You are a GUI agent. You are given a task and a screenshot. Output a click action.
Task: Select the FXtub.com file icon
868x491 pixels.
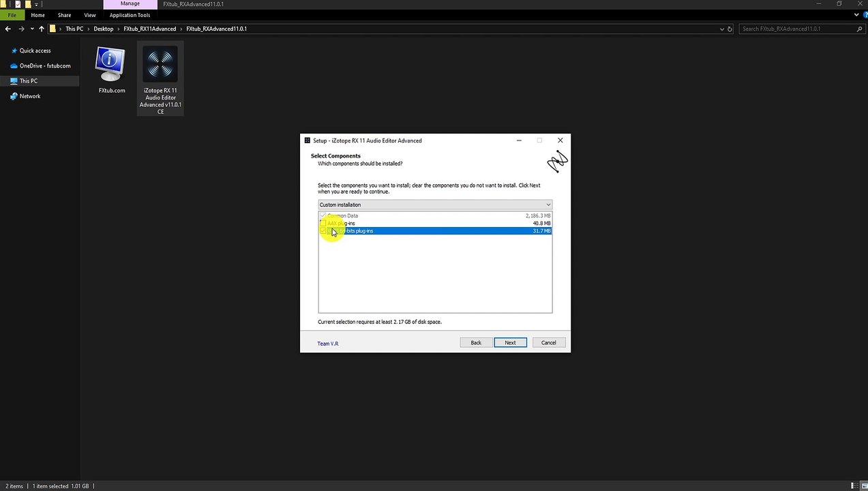pyautogui.click(x=111, y=70)
